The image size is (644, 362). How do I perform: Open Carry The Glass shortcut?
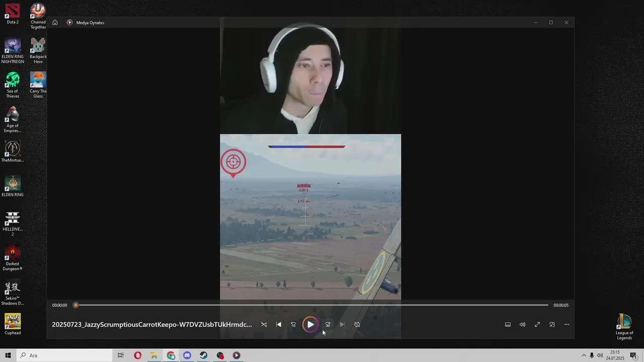point(38,85)
